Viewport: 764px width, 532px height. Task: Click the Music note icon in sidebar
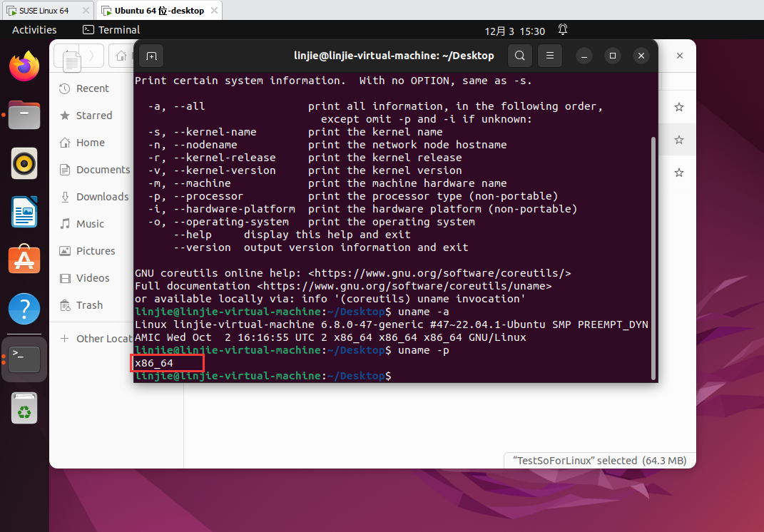click(x=64, y=224)
